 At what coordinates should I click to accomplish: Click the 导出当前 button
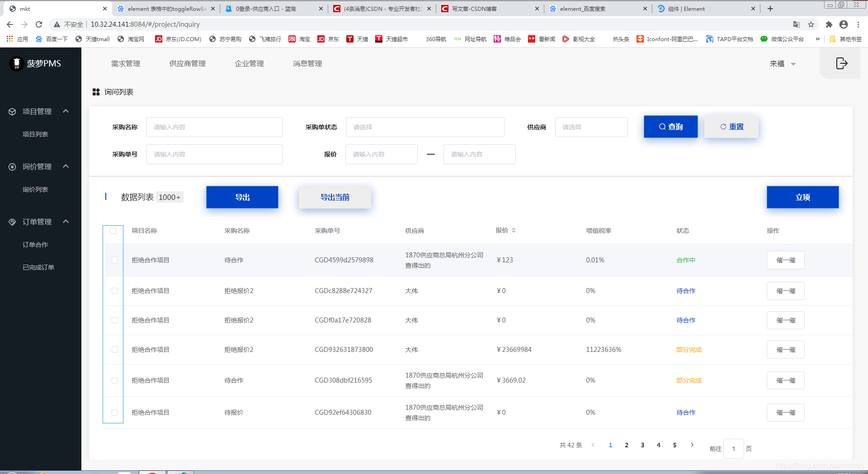335,197
